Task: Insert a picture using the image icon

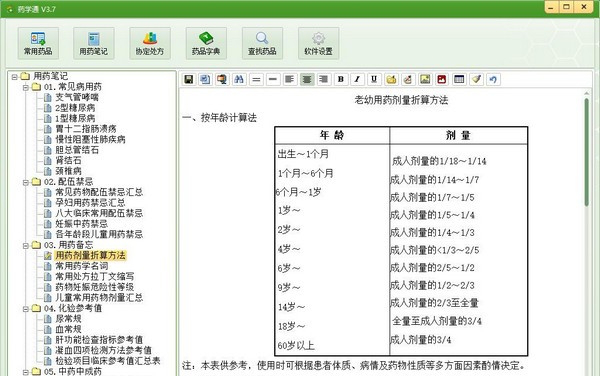Action: (425, 79)
